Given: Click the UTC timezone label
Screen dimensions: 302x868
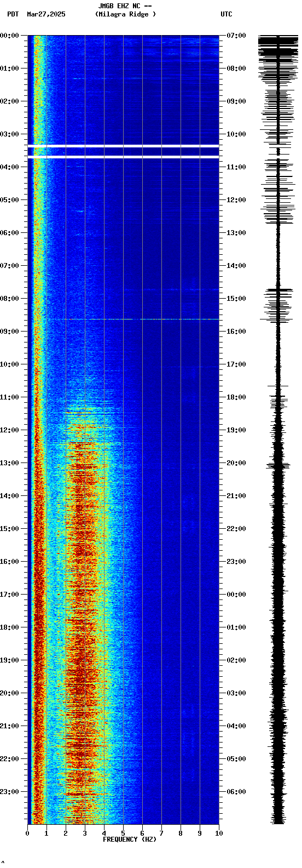Looking at the screenshot, I should 226,14.
